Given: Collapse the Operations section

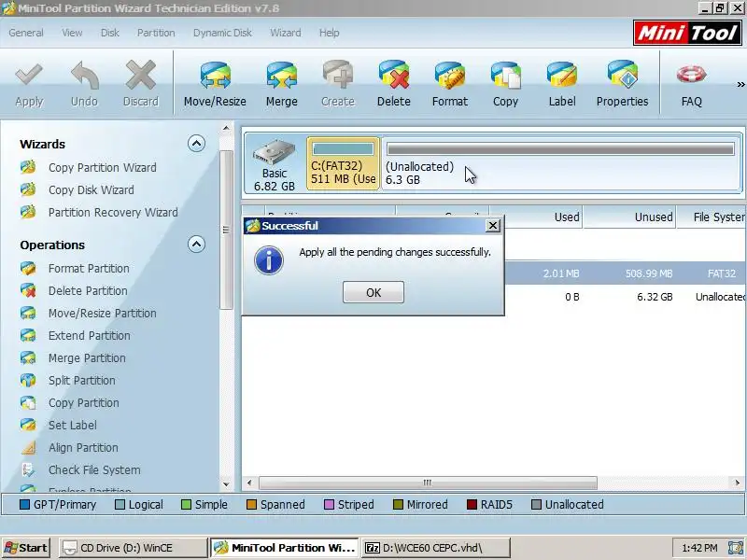Looking at the screenshot, I should 196,245.
